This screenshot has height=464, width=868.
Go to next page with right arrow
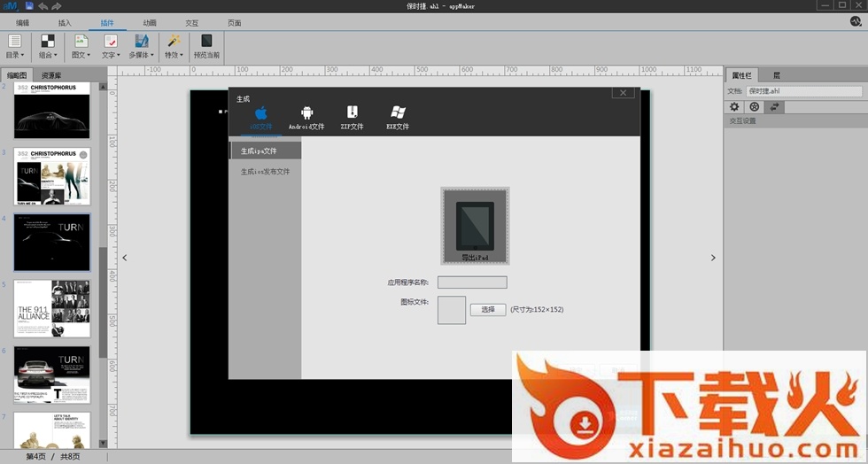pyautogui.click(x=713, y=258)
